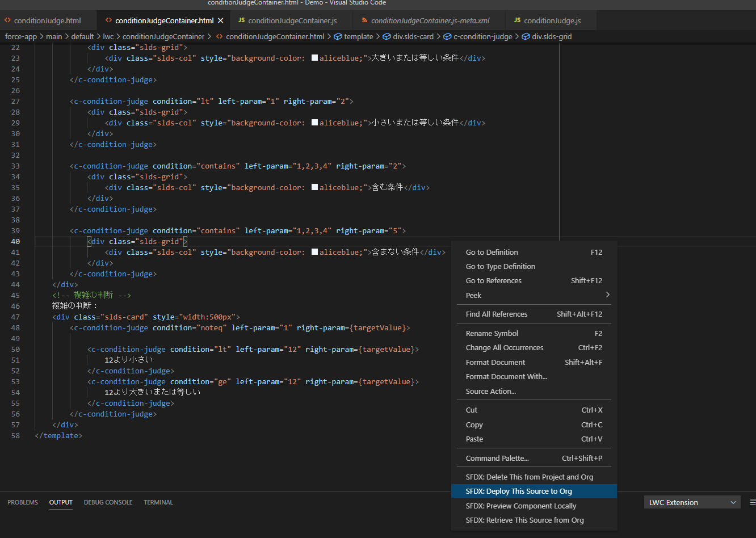This screenshot has width=756, height=538.
Task: Choose SFDX: Deploy This Source to Org
Action: point(534,491)
